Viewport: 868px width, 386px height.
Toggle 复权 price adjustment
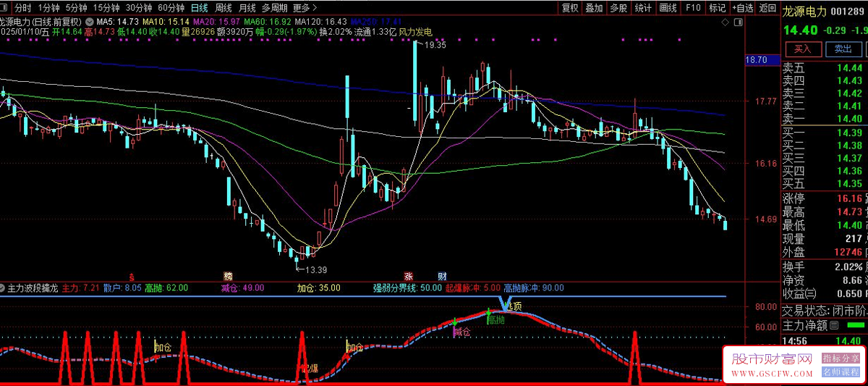click(x=570, y=8)
